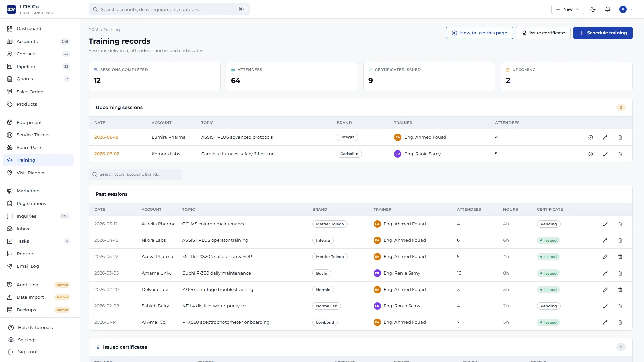Edit the Sahlab Dairy session record
The image size is (644, 362).
tap(605, 306)
